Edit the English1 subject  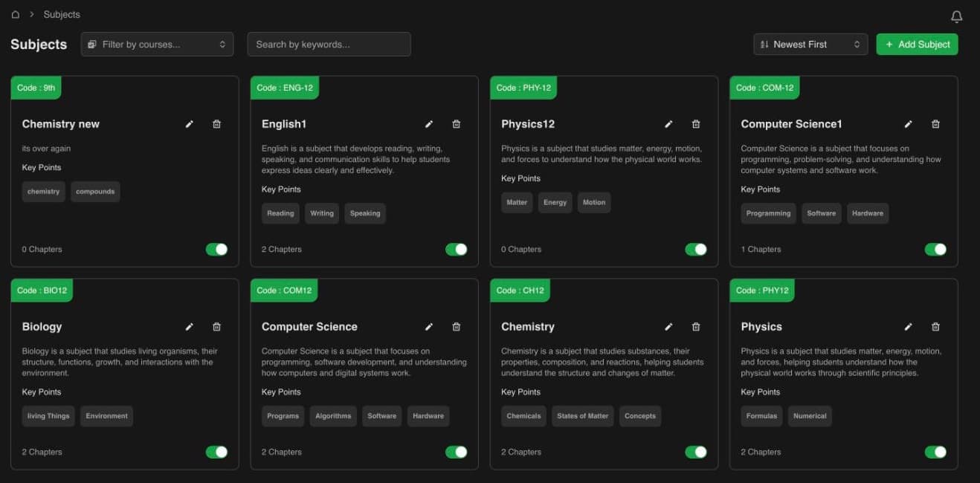pos(429,124)
